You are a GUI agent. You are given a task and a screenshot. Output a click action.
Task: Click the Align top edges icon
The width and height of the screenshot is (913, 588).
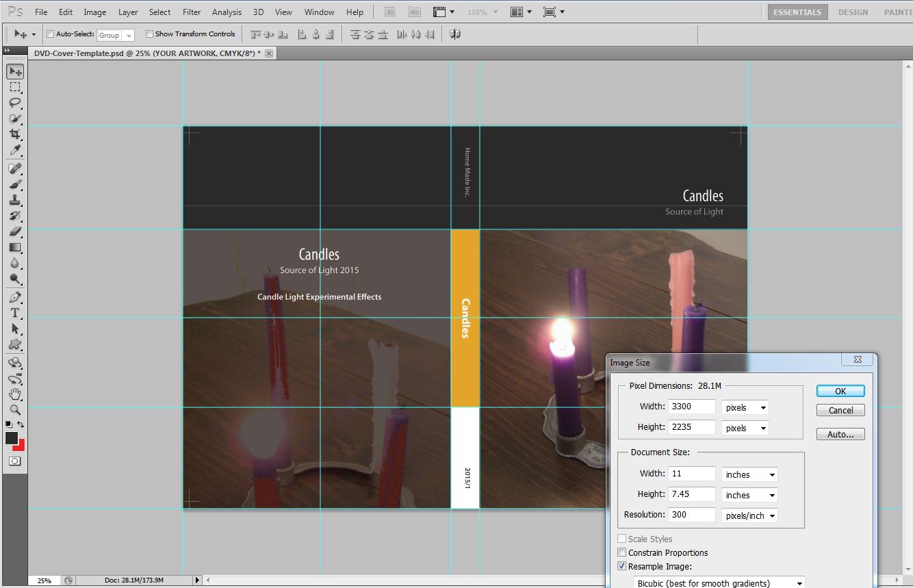[256, 34]
